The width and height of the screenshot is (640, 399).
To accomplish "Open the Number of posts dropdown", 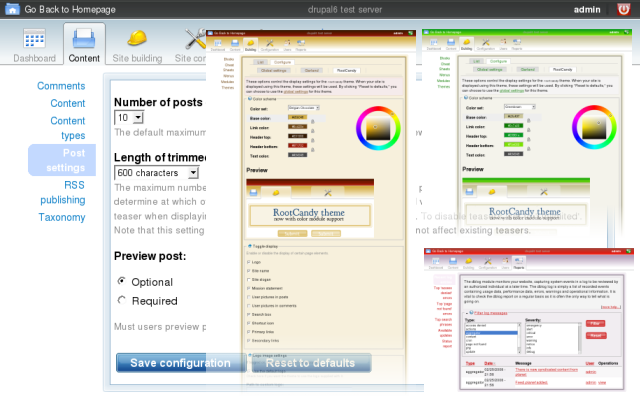I will (x=129, y=118).
